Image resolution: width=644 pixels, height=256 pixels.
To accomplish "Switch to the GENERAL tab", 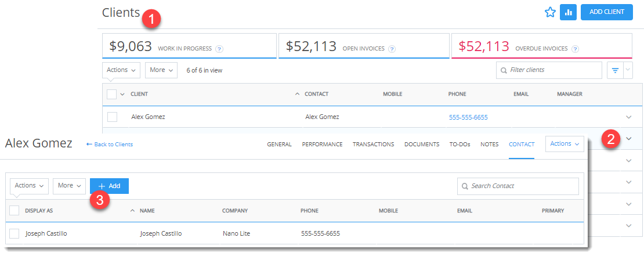I will tap(279, 144).
